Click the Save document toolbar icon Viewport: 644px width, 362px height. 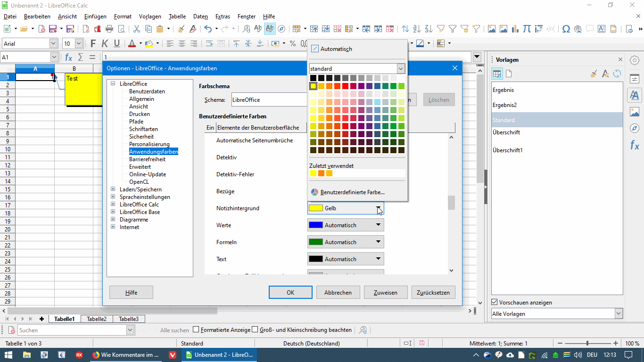[x=53, y=29]
